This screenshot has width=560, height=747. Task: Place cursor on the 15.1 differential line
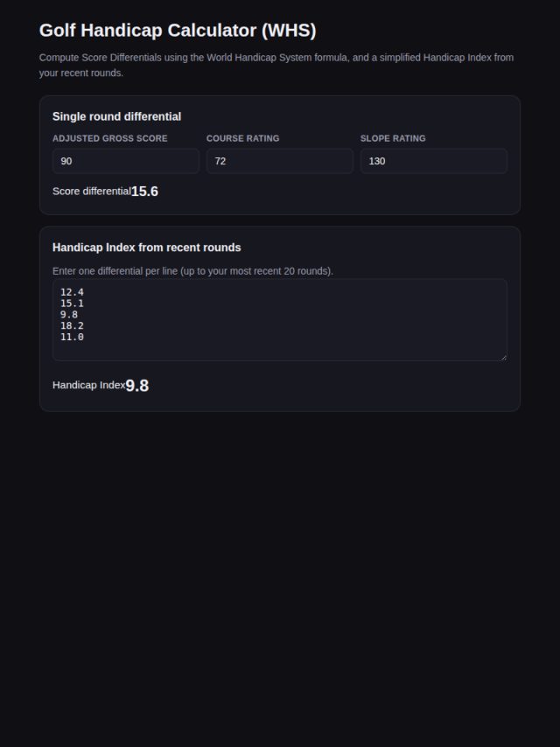tap(72, 304)
